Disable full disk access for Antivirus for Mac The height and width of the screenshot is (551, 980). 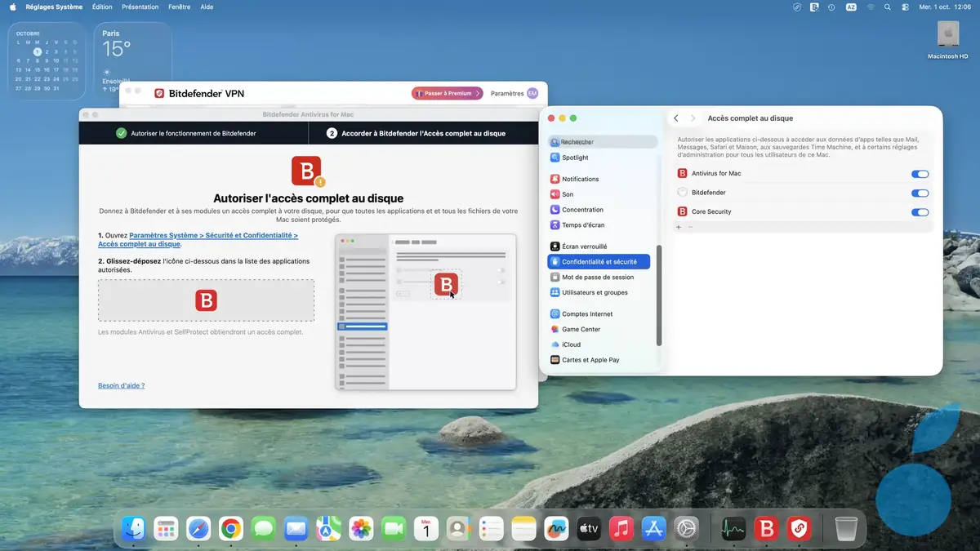(920, 173)
